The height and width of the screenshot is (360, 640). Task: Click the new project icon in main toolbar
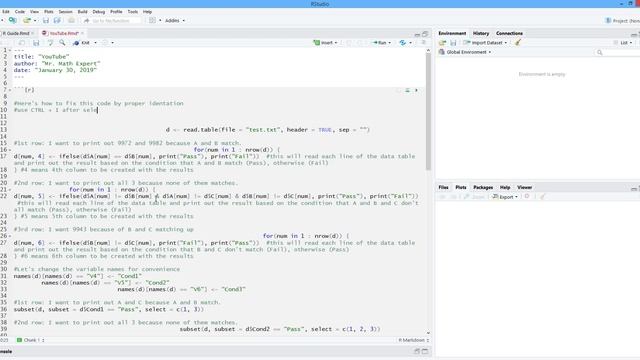click(13, 20)
